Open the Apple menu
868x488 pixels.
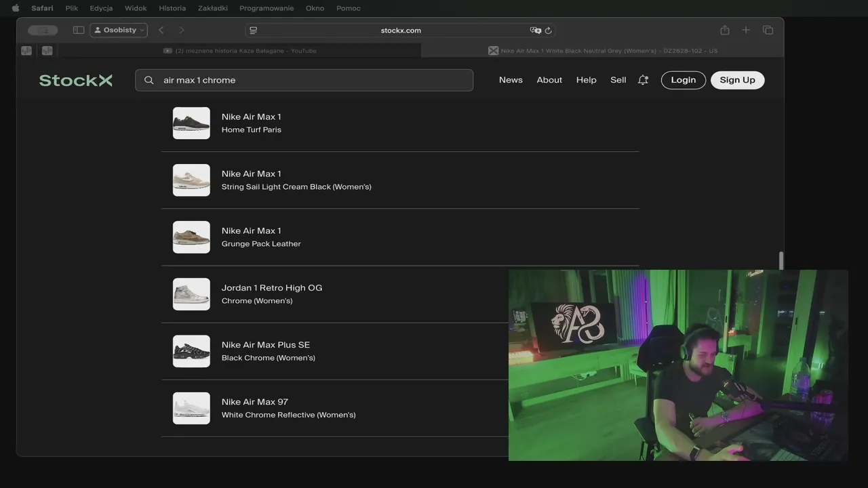pos(16,8)
